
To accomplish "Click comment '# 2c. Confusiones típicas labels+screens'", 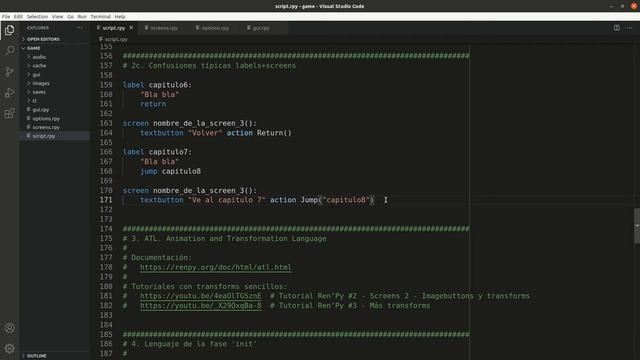I will 209,66.
